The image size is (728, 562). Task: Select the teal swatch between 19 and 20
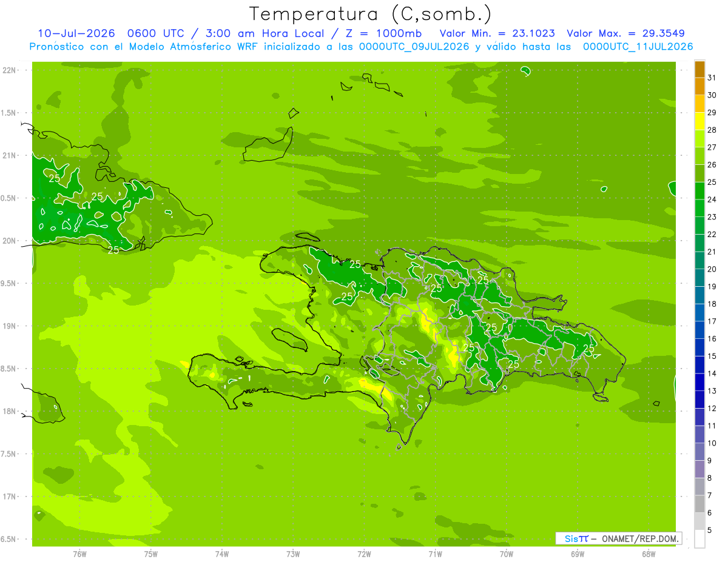pyautogui.click(x=699, y=278)
